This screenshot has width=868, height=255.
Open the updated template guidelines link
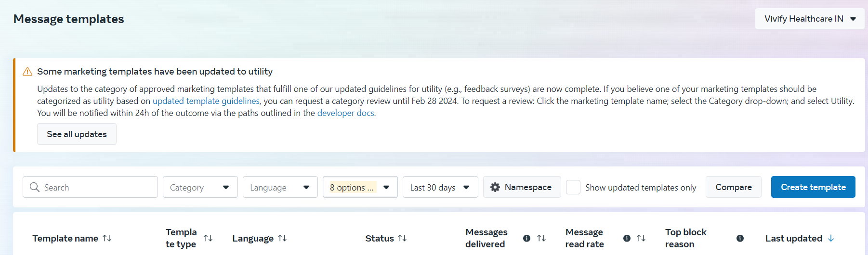pos(206,101)
